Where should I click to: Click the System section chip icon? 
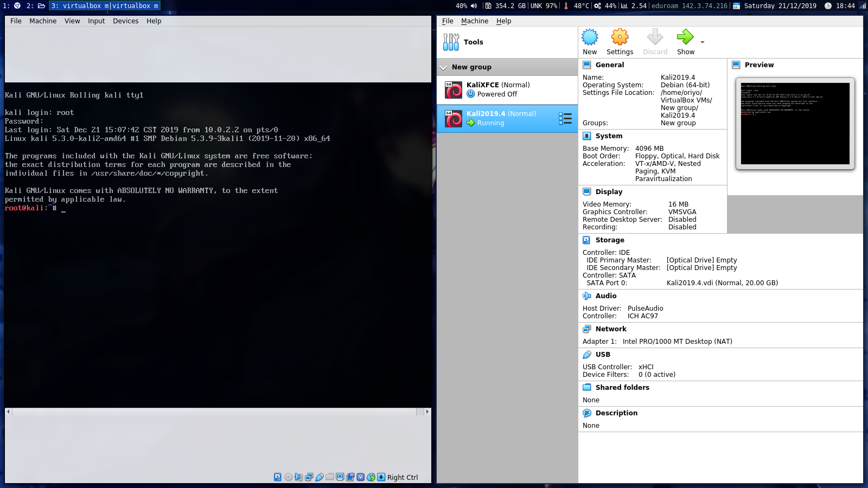586,136
